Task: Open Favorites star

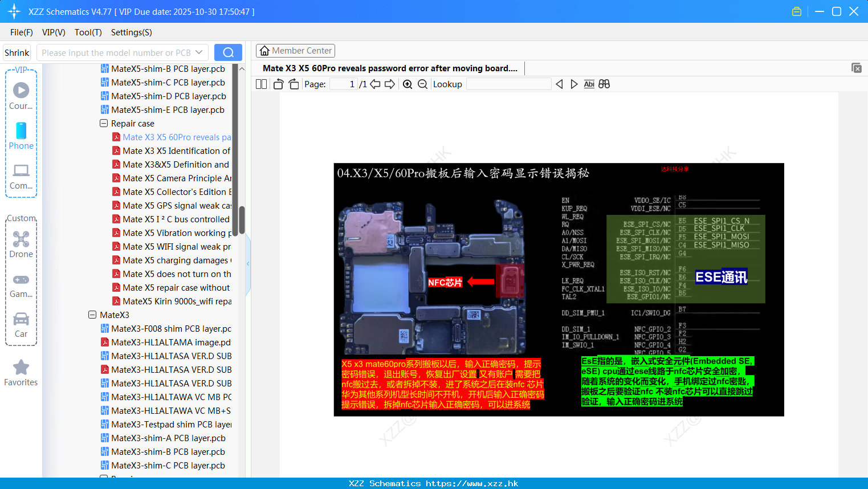Action: tap(21, 373)
